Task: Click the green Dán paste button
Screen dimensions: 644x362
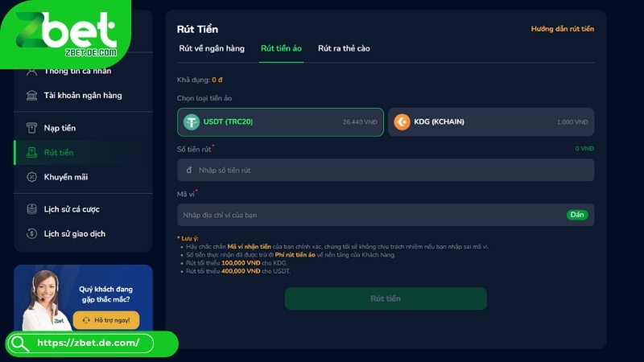Action: [577, 215]
